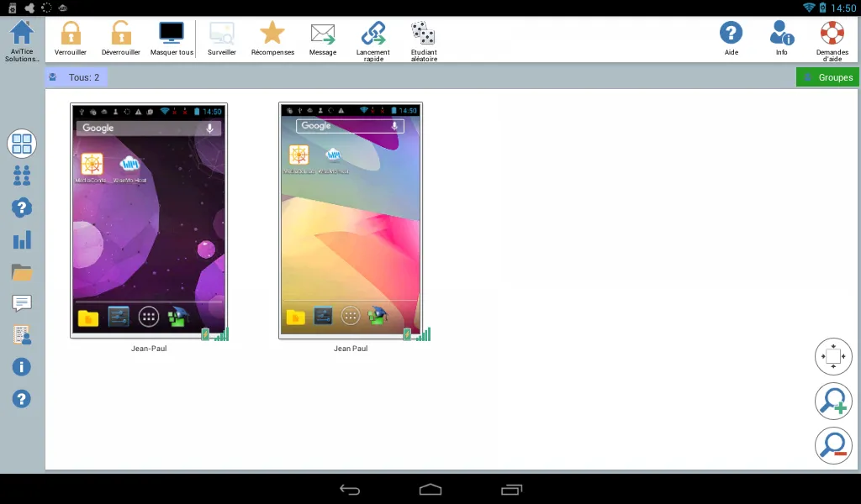
Task: Open Aide help icon in toolbar
Action: [731, 33]
